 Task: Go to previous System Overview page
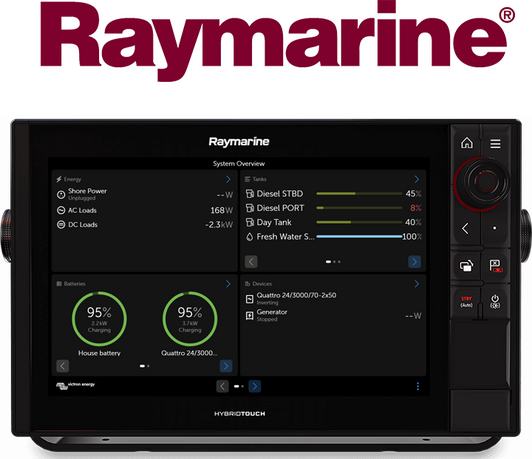[x=223, y=386]
